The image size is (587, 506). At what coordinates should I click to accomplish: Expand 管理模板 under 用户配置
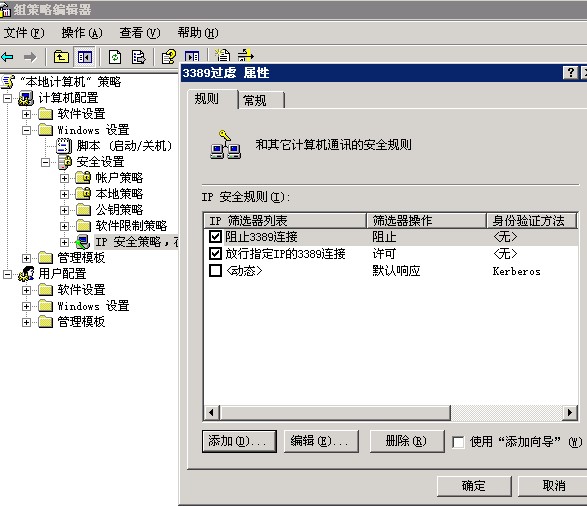click(26, 322)
